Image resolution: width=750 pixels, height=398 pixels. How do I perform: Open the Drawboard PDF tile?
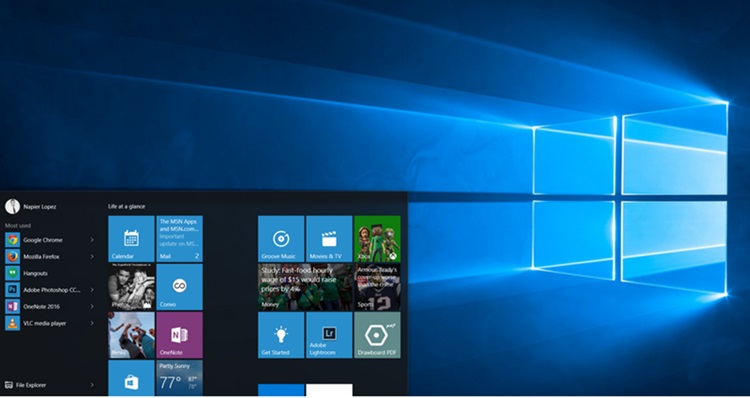(377, 335)
